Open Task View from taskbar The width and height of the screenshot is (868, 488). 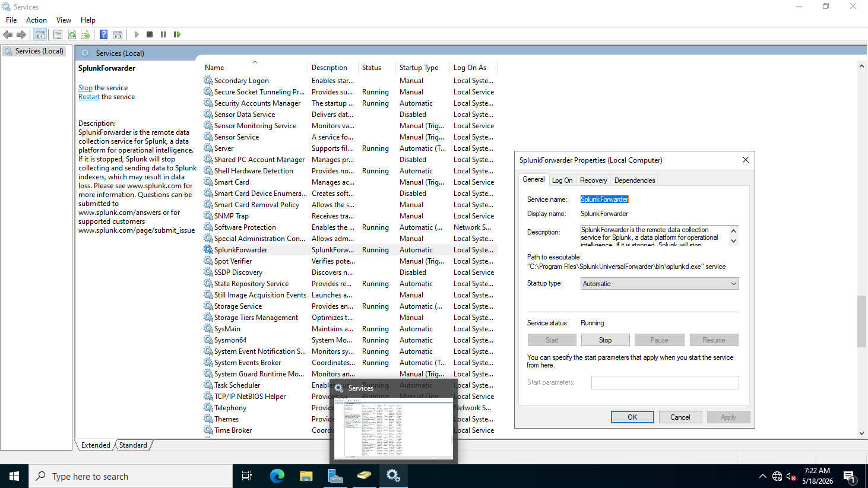(x=247, y=476)
